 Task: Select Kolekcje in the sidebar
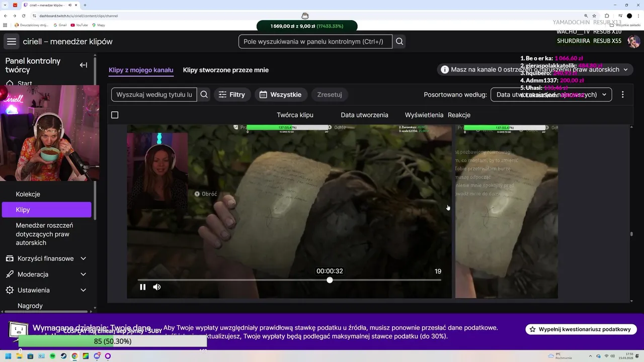tap(28, 194)
